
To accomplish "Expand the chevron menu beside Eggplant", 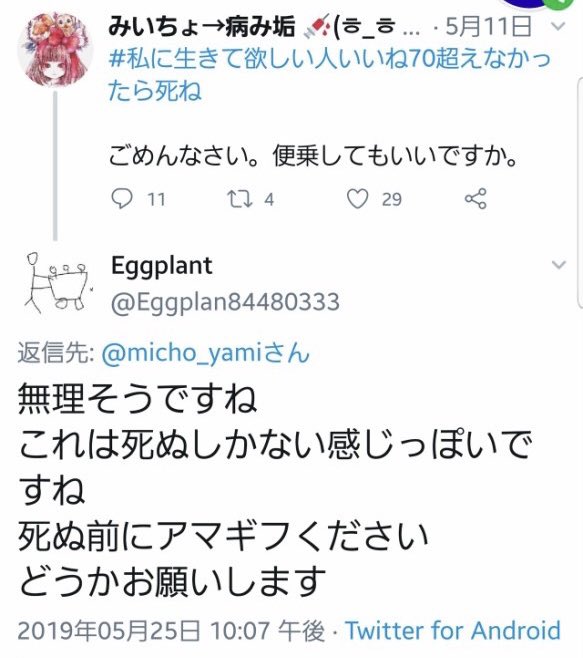I will pos(558,265).
